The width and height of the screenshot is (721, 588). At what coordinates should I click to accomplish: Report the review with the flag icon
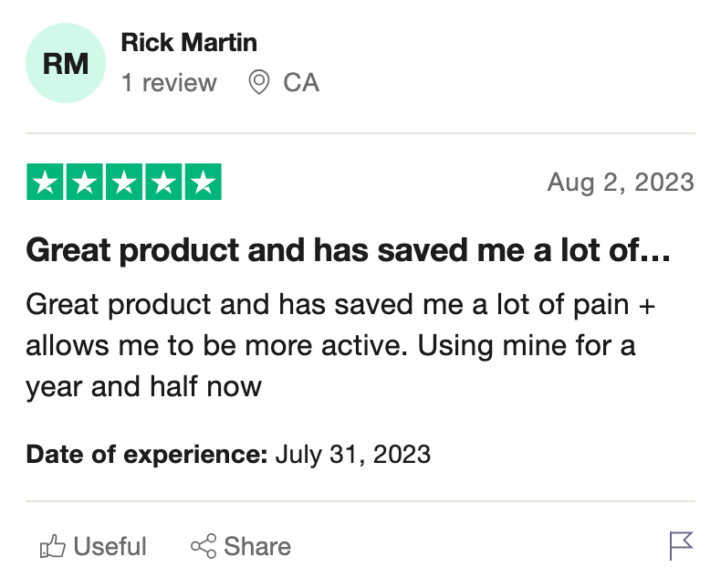(x=681, y=546)
